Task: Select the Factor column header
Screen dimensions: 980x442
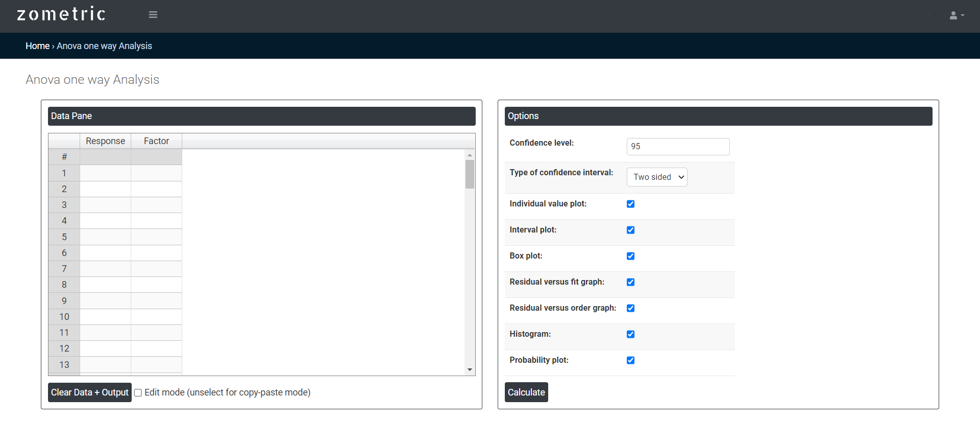Action: [x=156, y=141]
